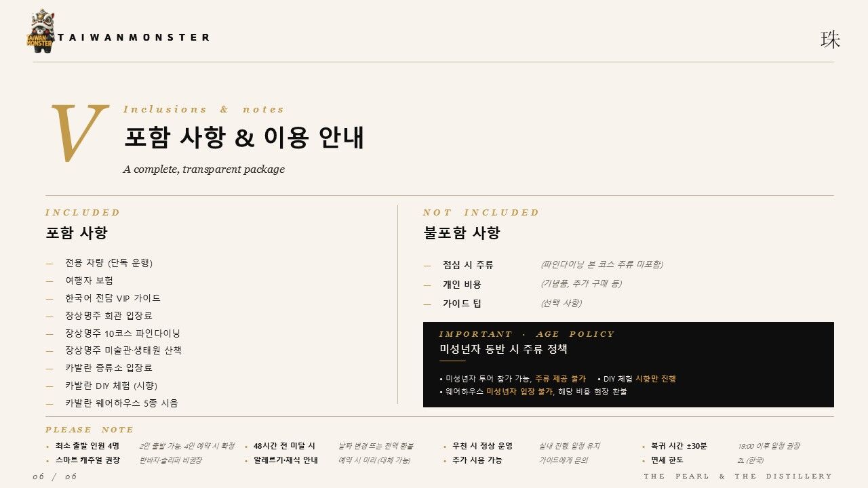Select the heading 포함 사항 & 이용 안내
The width and height of the screenshot is (868, 488).
click(x=244, y=138)
